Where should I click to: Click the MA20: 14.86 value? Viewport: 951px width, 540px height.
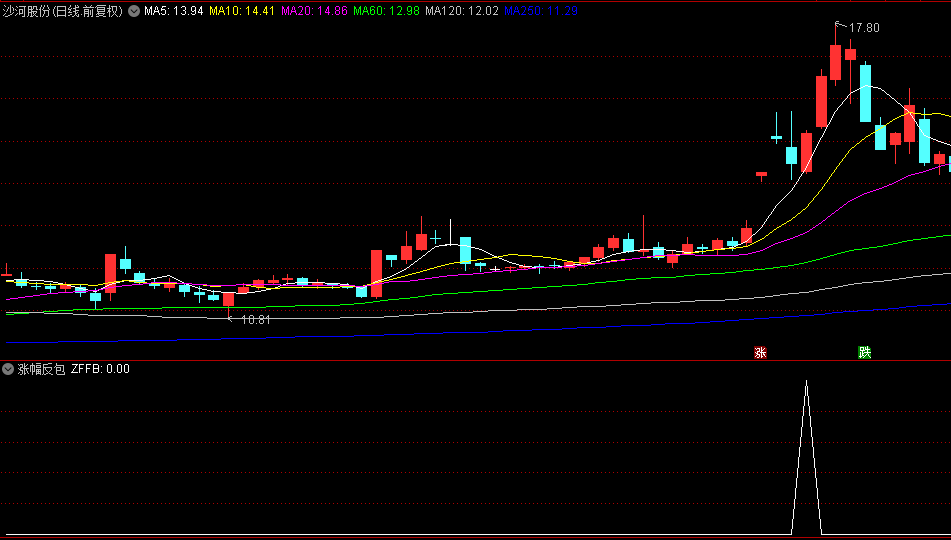pos(314,11)
